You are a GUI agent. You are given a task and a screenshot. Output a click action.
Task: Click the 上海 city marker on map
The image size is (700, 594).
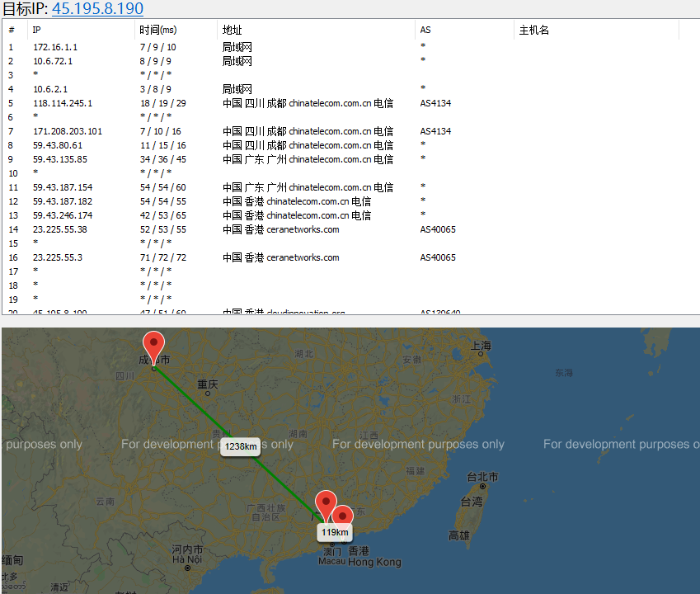(x=481, y=354)
